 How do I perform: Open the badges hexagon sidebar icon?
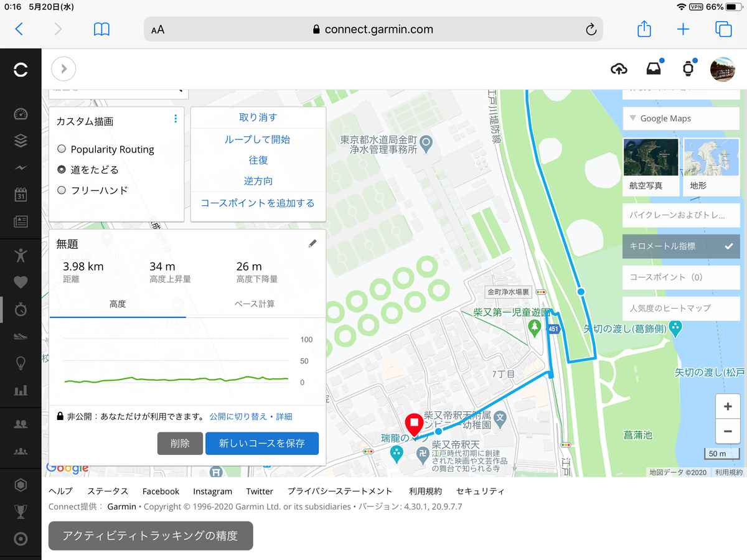[x=21, y=485]
